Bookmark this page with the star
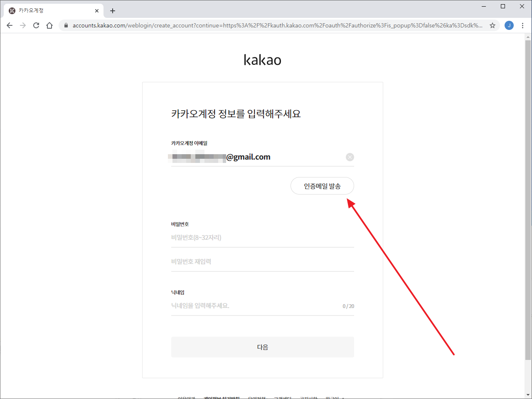 (x=493, y=25)
